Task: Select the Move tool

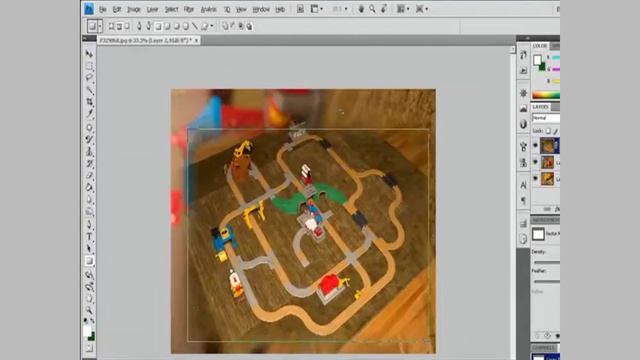Action: [x=89, y=53]
